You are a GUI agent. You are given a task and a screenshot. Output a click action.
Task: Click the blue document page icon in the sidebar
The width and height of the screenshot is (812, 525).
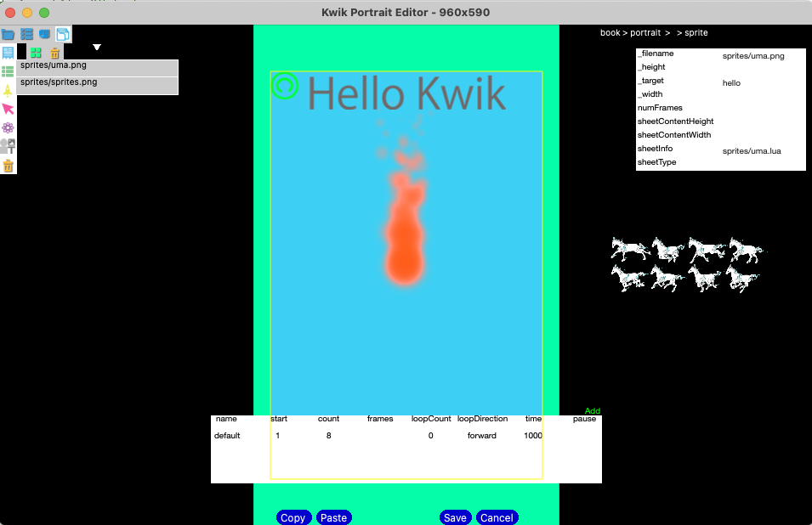[x=8, y=53]
